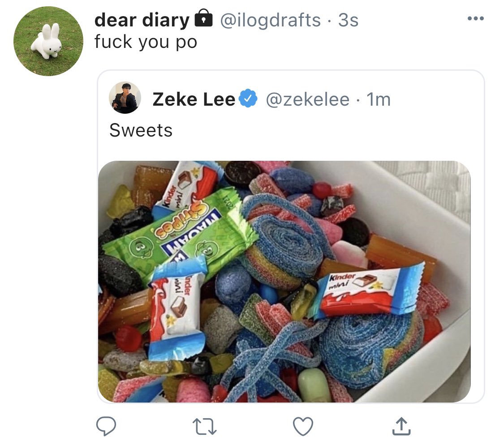Open the candy bowl photo
This screenshot has width=504, height=446.
pyautogui.click(x=284, y=282)
